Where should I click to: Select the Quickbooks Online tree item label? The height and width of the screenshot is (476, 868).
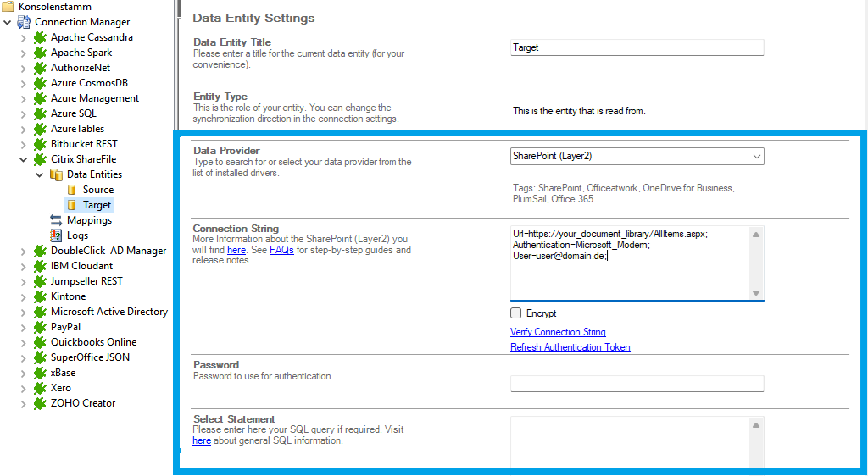93,342
